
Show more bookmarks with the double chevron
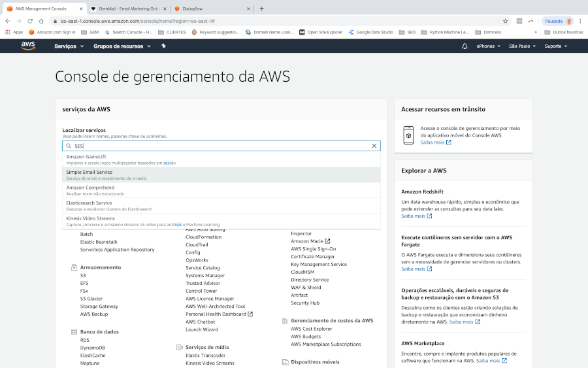pos(536,32)
